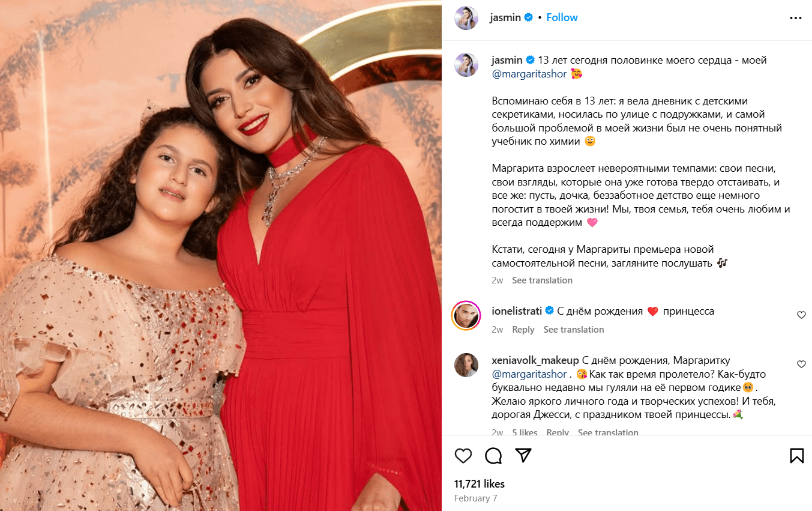See translation of ionelistrati's comment
Screen dimensions: 812x511
tap(574, 330)
